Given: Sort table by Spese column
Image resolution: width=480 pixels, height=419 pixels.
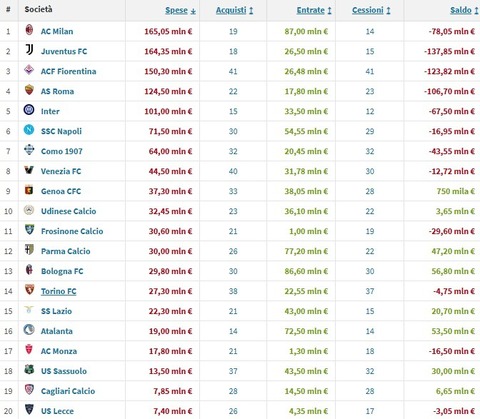Looking at the screenshot, I should pyautogui.click(x=180, y=11).
